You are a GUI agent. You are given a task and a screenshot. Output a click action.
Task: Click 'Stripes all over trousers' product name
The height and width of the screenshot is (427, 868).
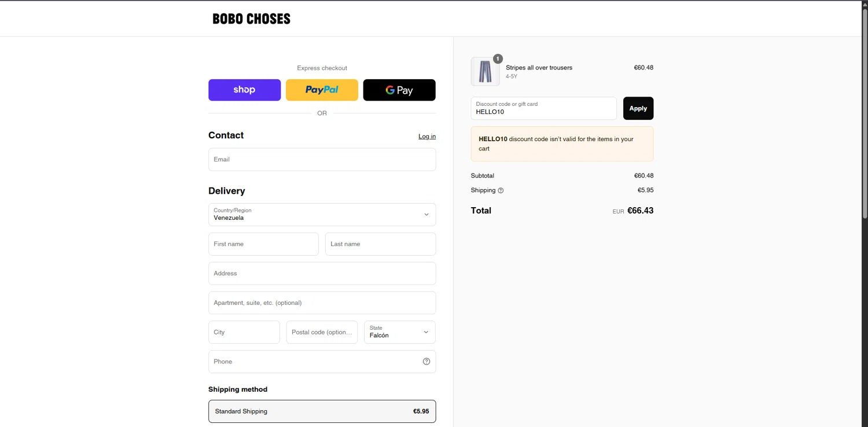click(x=539, y=68)
